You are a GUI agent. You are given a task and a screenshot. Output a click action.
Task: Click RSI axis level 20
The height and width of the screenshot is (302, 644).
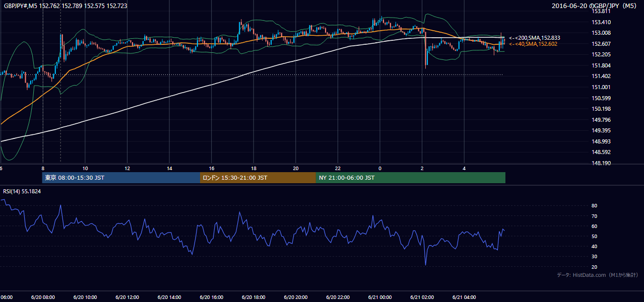[594, 267]
